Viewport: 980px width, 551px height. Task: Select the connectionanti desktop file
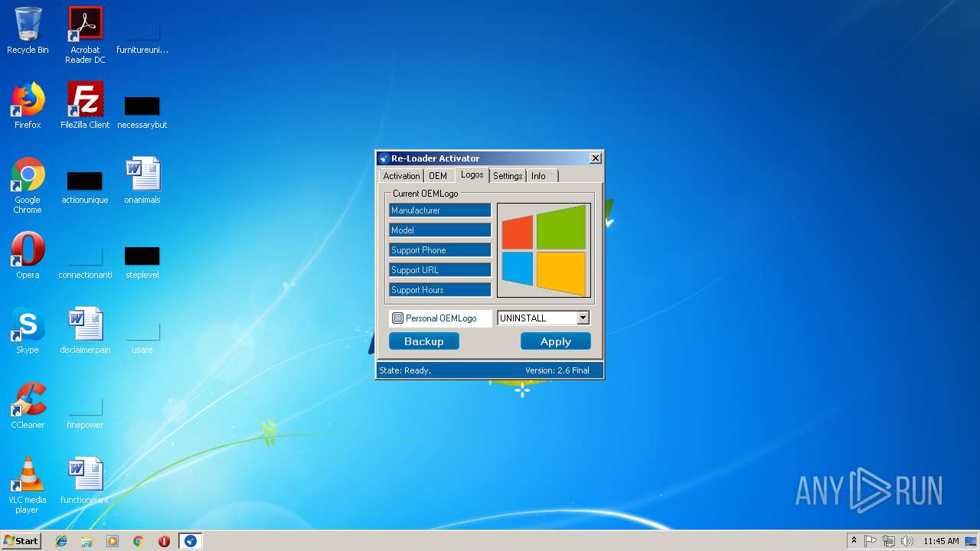(85, 262)
